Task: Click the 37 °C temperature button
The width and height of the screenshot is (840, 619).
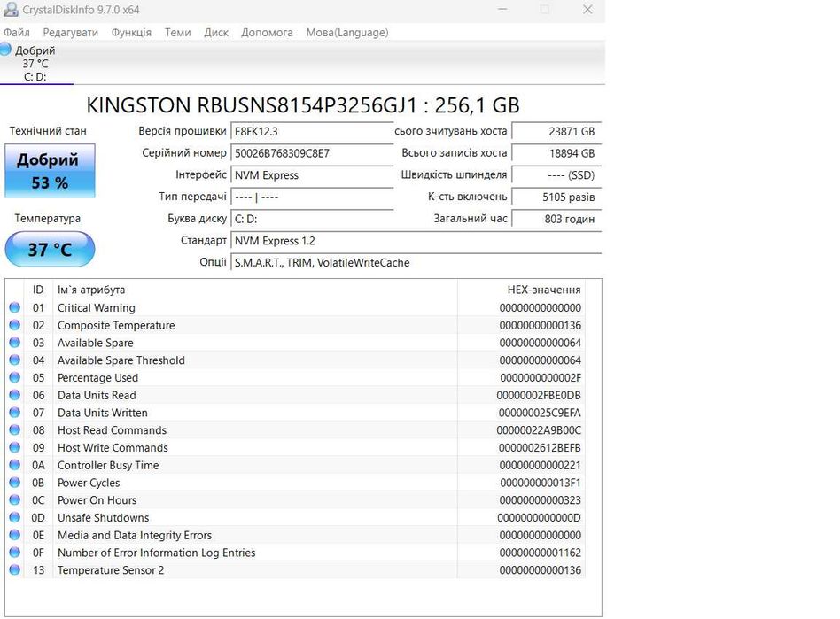Action: [x=50, y=249]
